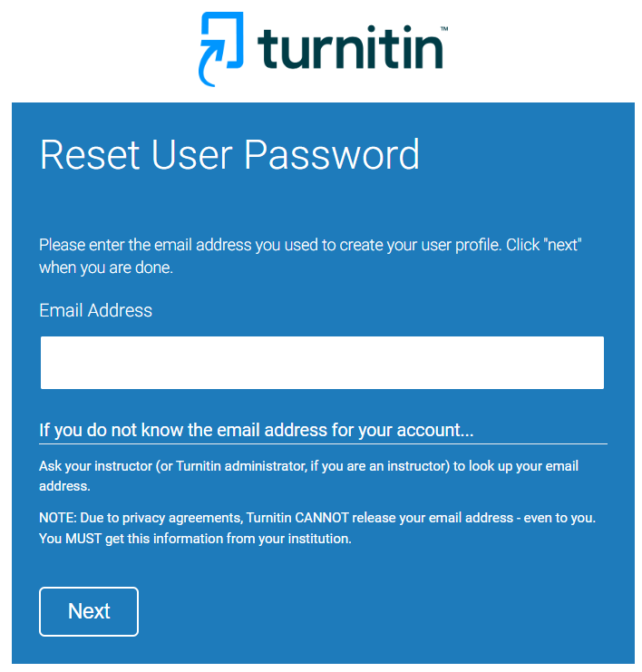The image size is (642, 672).
Task: Click the Email Address field label
Action: coord(95,310)
